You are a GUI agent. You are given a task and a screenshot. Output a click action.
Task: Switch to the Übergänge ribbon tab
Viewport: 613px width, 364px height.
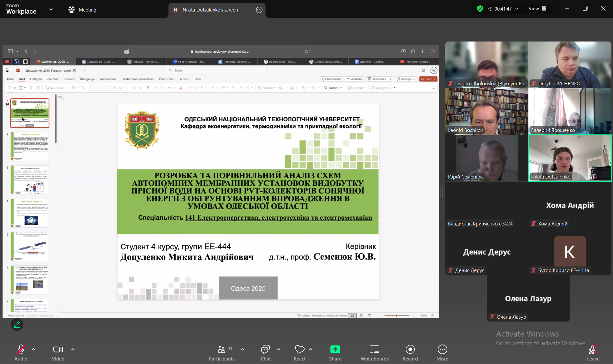point(87,79)
